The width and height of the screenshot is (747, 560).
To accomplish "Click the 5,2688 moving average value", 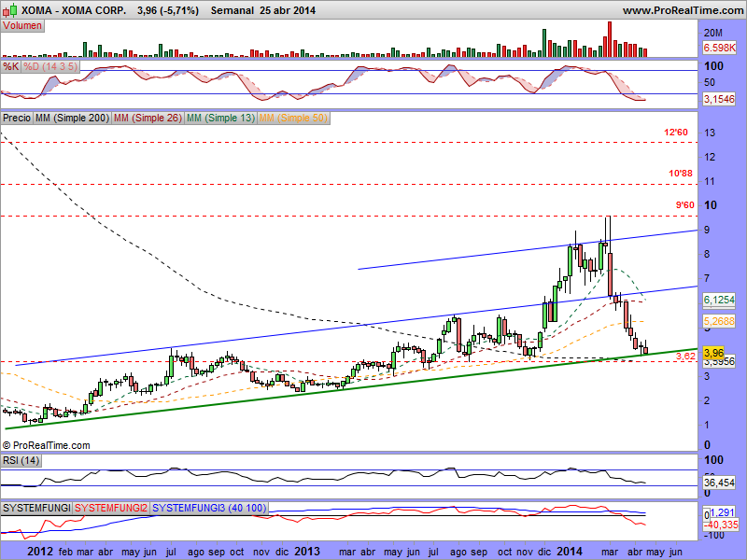I will pos(719,321).
